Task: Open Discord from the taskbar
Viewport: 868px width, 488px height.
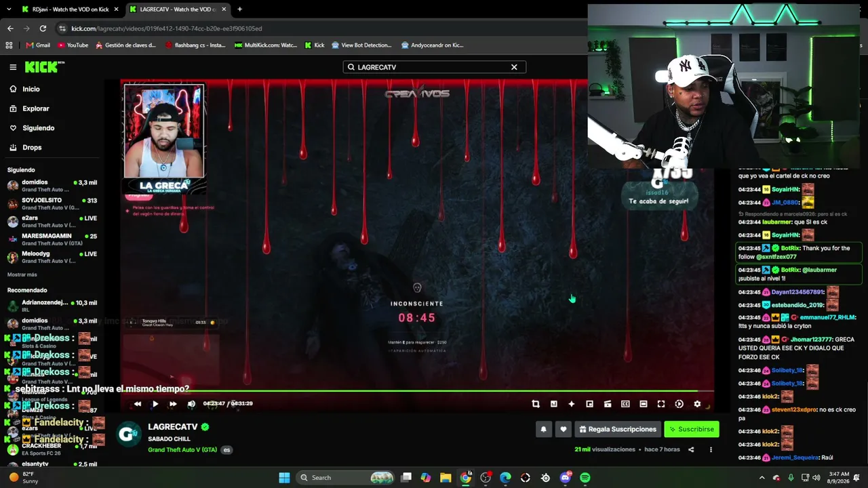Action: [x=566, y=478]
